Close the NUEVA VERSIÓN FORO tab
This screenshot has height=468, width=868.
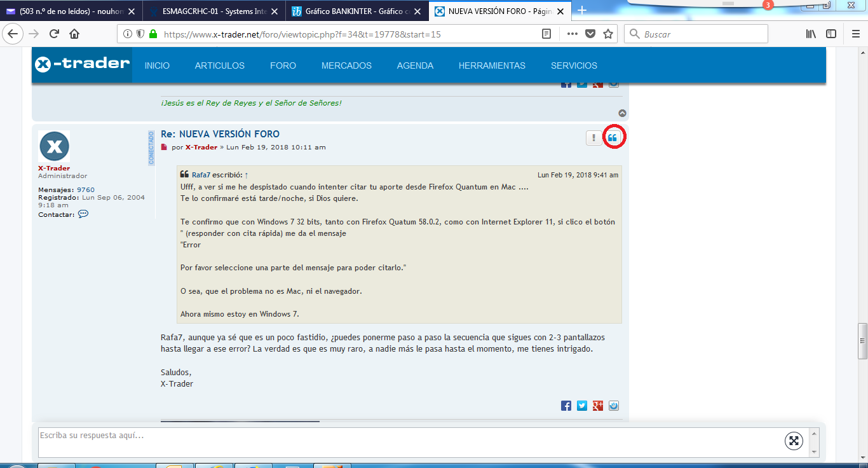(x=560, y=11)
